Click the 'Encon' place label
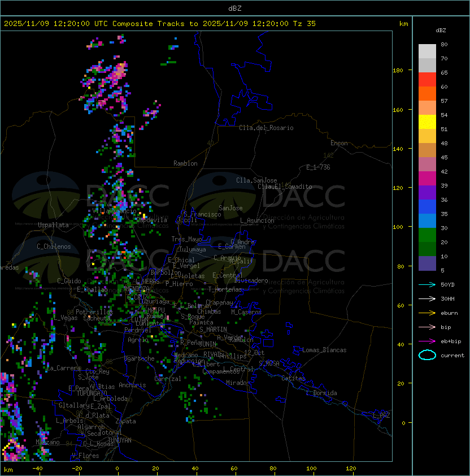 [x=339, y=143]
